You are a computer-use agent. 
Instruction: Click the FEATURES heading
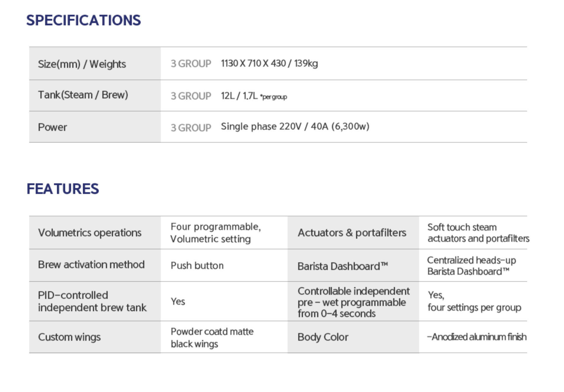point(63,189)
